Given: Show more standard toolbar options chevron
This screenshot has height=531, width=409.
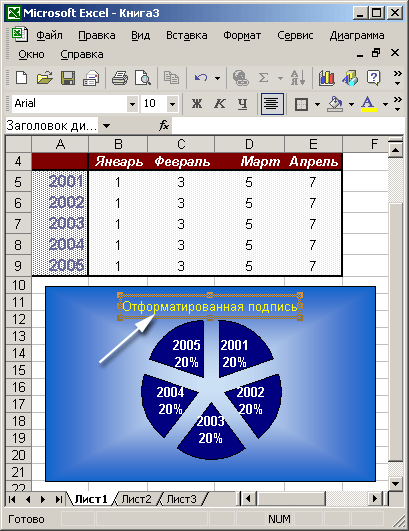Looking at the screenshot, I should 397,78.
